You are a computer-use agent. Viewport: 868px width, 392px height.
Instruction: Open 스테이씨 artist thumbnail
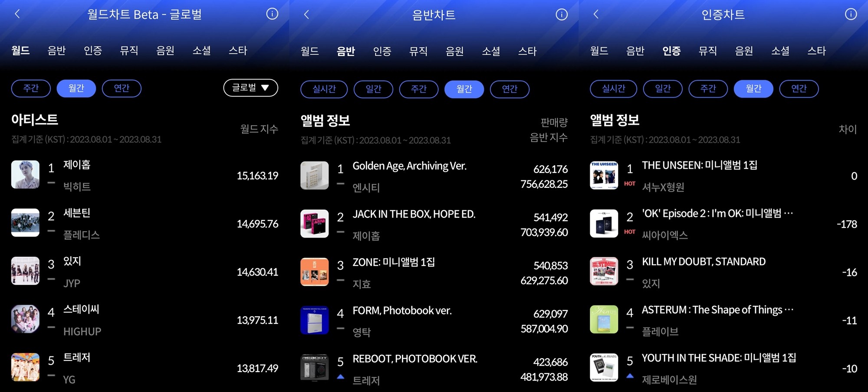tap(25, 319)
